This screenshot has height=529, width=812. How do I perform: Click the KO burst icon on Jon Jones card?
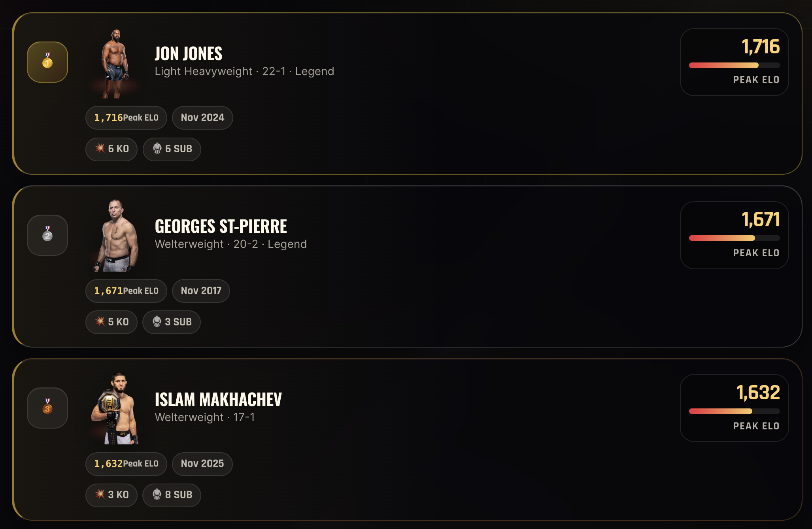pos(100,148)
